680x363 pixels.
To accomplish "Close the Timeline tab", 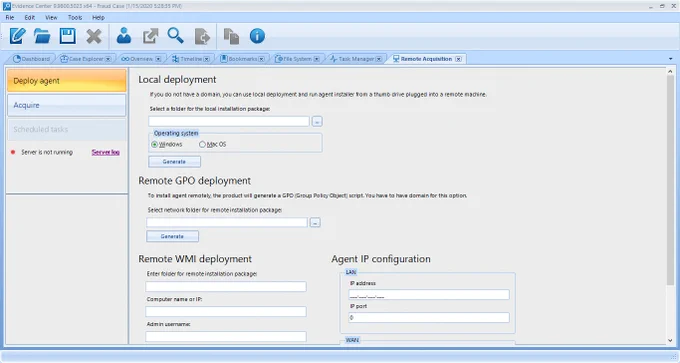I will click(207, 59).
